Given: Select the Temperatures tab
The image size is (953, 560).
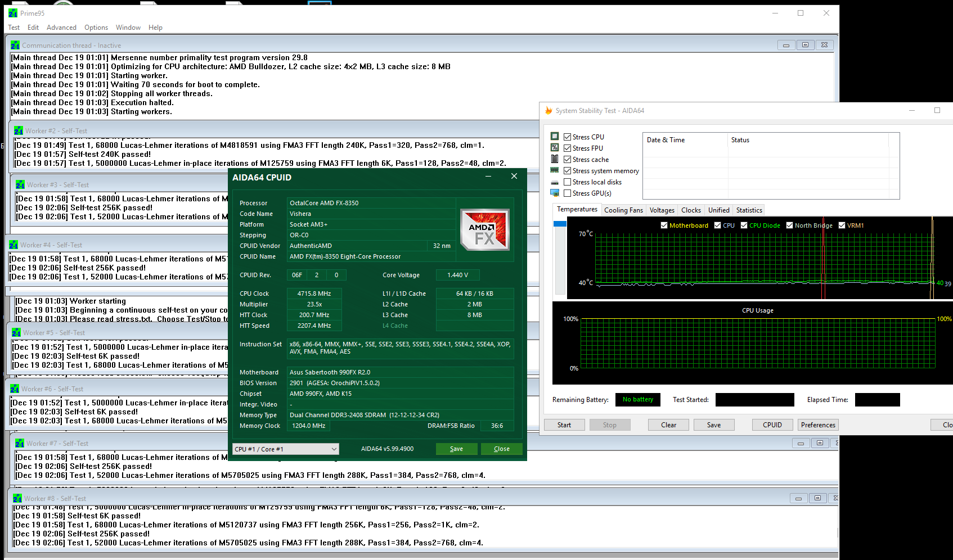Looking at the screenshot, I should 577,209.
